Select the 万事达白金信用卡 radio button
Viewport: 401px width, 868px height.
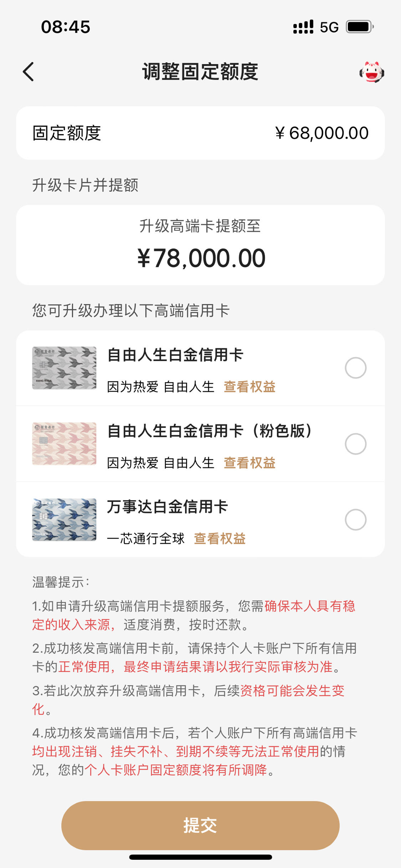coord(355,520)
